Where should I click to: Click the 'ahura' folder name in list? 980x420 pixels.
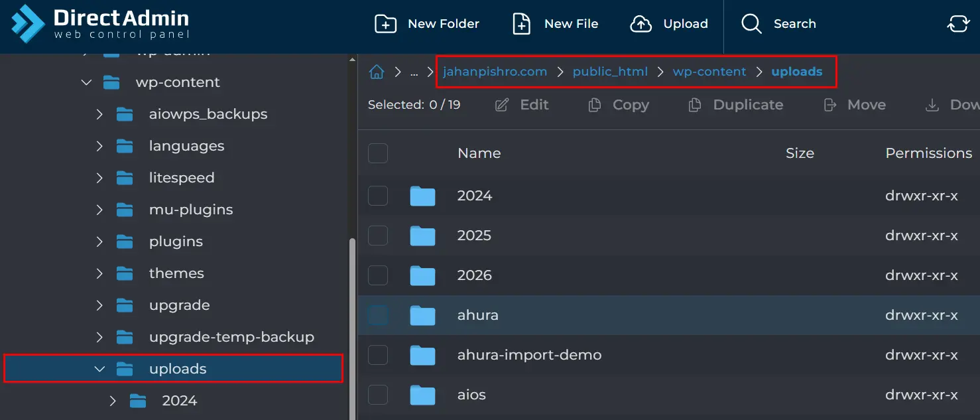click(x=477, y=315)
